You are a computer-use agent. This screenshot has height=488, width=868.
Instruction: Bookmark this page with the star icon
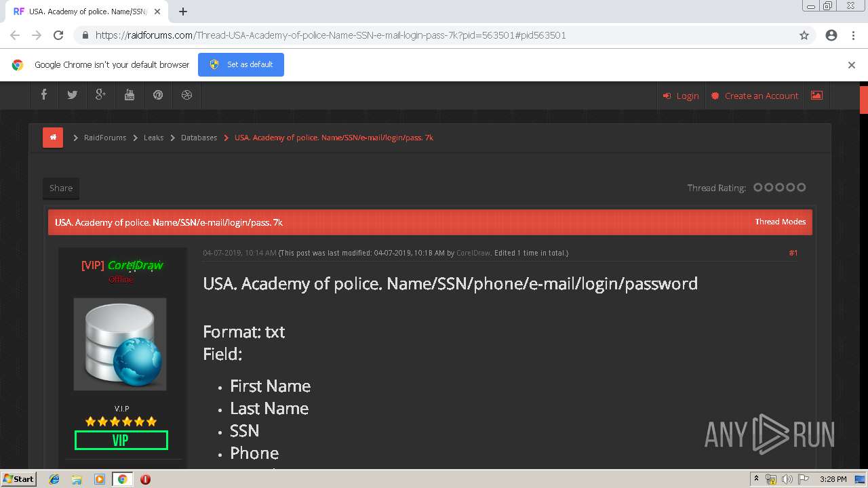coord(804,35)
